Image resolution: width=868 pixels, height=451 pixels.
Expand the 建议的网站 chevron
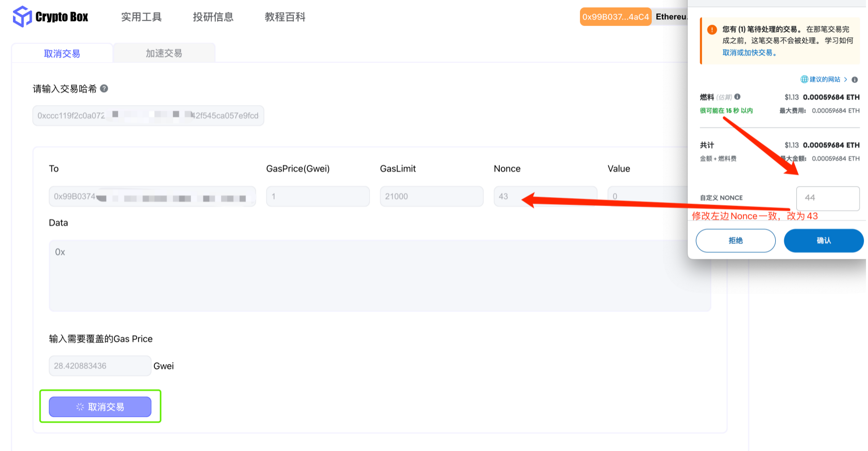tap(846, 80)
